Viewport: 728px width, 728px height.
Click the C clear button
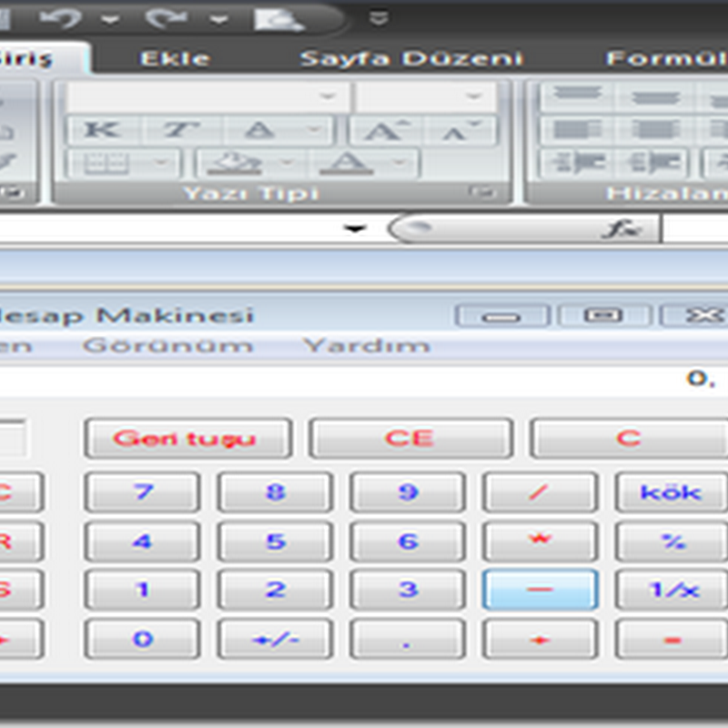[629, 439]
